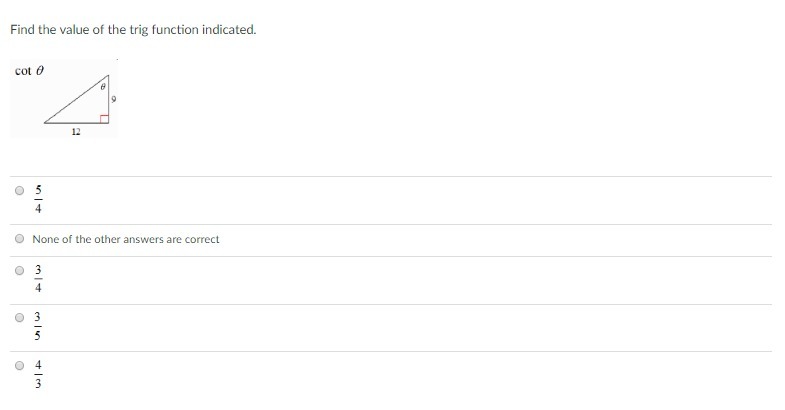
Task: Click the side length label 9
Action: [x=115, y=99]
